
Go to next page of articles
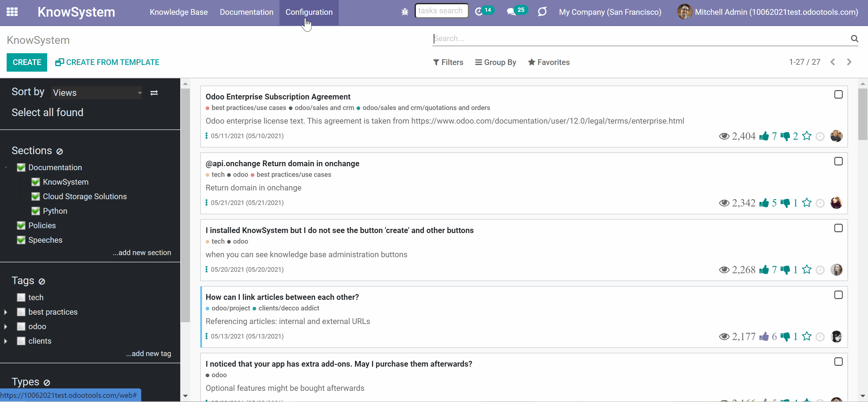click(849, 62)
